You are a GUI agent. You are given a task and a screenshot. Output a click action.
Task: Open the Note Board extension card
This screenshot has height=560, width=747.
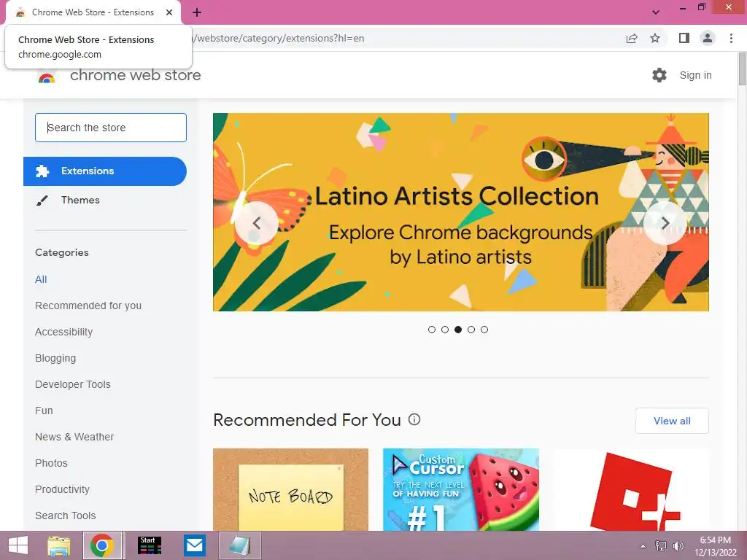click(290, 489)
